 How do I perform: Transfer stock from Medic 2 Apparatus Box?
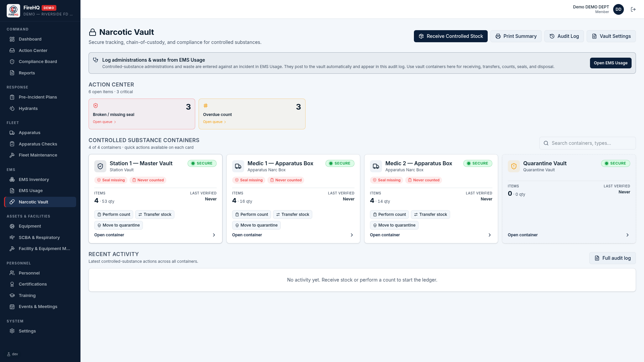[430, 215]
